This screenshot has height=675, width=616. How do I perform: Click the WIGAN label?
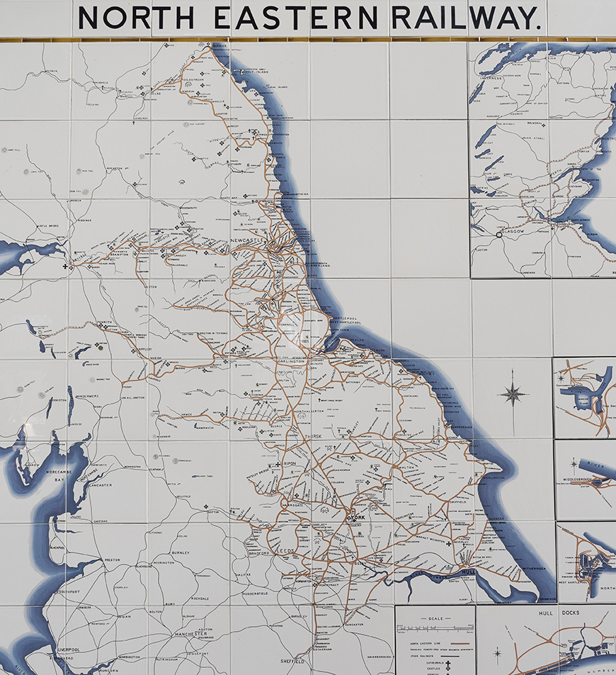coord(125,616)
